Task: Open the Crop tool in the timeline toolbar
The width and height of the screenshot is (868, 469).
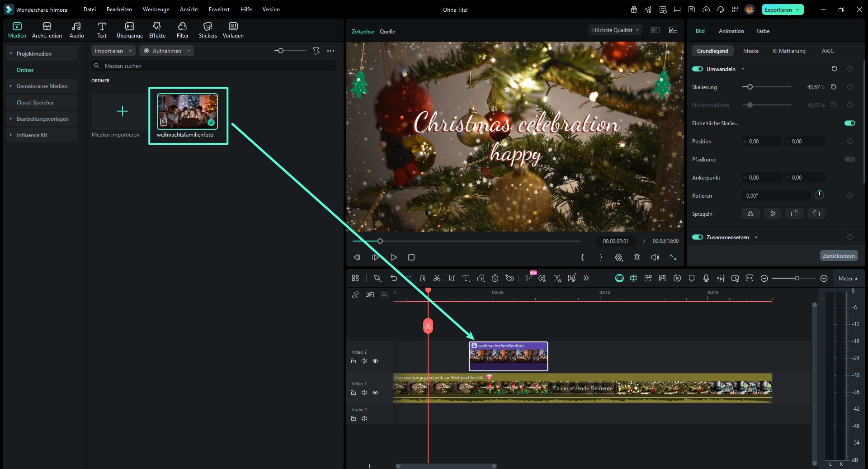Action: [x=452, y=278]
